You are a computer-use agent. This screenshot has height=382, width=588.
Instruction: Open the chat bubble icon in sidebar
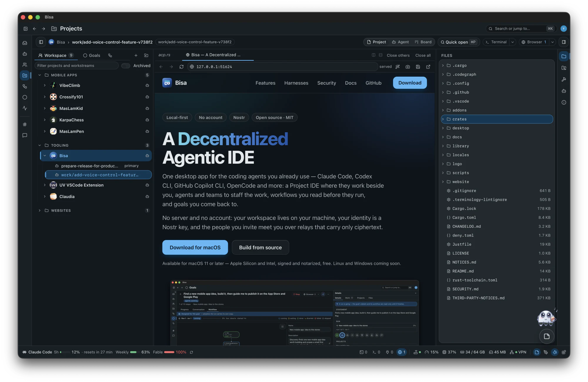coord(25,135)
